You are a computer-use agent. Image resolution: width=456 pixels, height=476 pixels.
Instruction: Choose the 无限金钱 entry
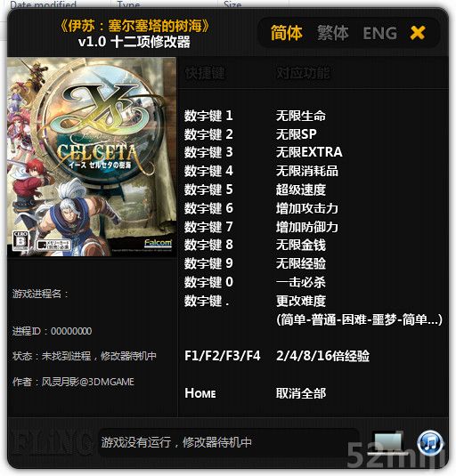301,245
